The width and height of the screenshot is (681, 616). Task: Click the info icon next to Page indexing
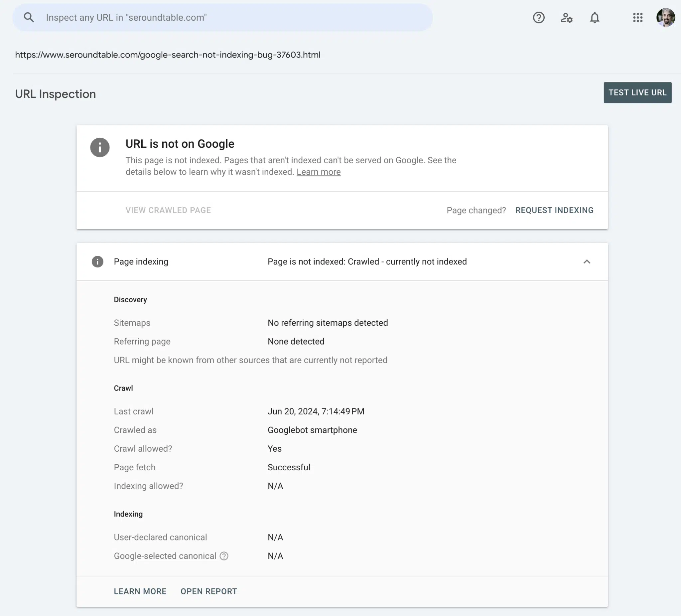(x=98, y=261)
